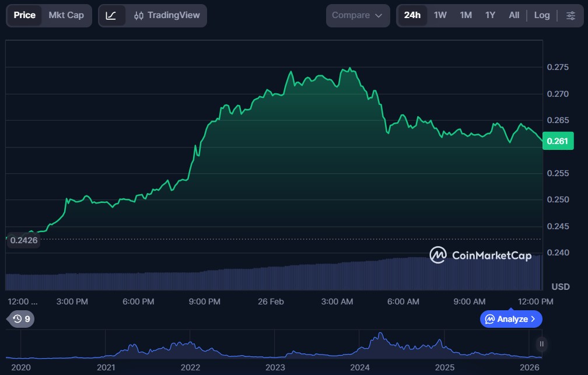
Task: Click the history clock icon with 9
Action: (22, 319)
